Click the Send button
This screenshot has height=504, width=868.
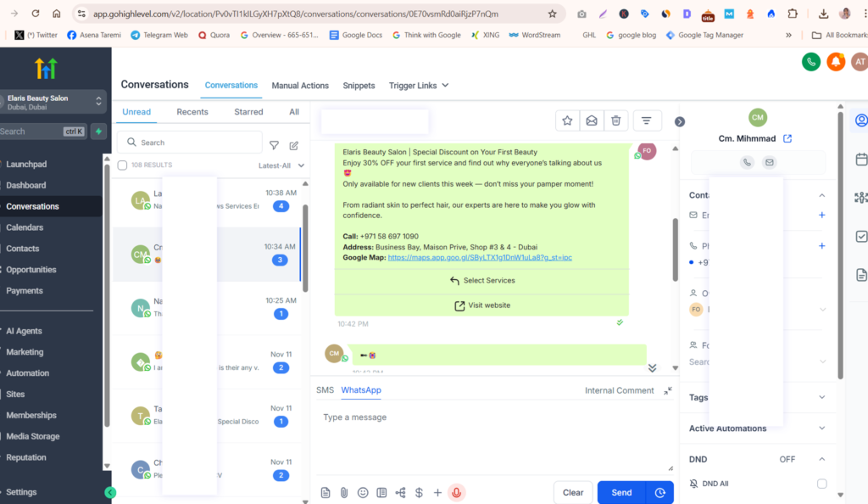[621, 492]
